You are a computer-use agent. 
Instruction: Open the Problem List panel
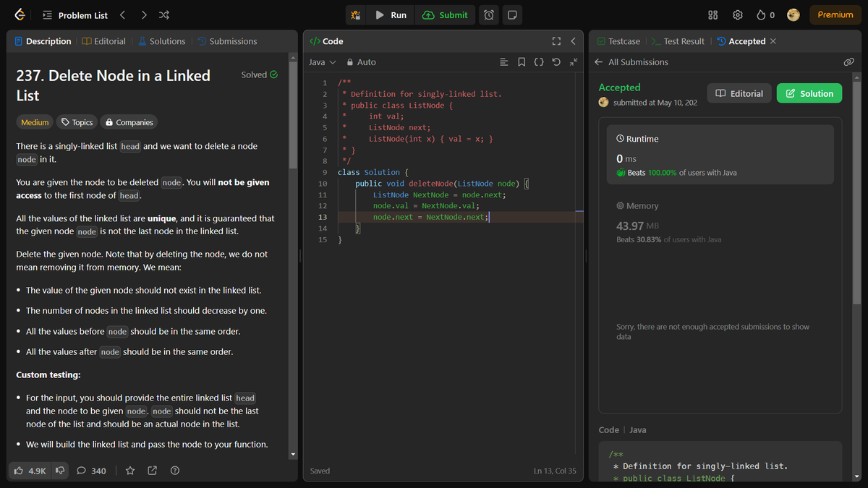pyautogui.click(x=75, y=15)
